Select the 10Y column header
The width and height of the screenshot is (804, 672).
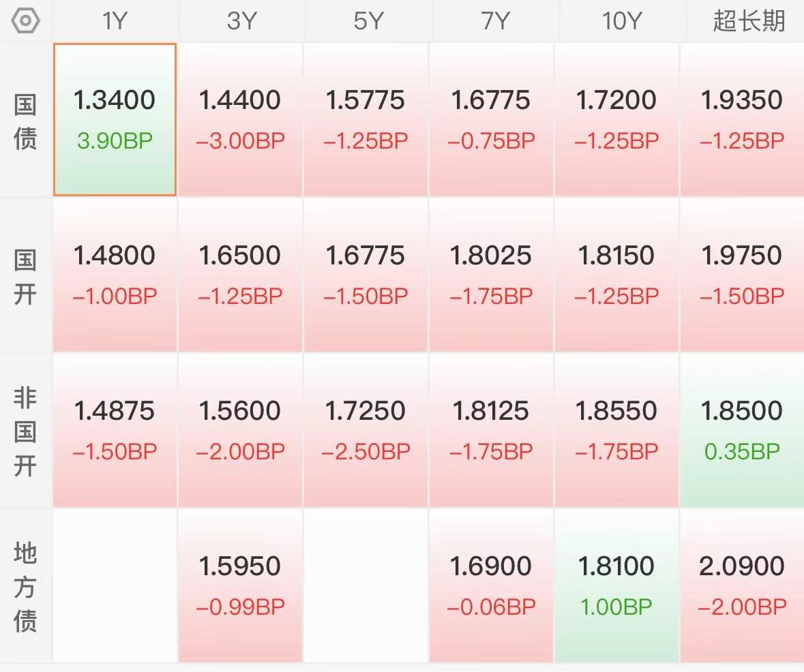pos(621,21)
